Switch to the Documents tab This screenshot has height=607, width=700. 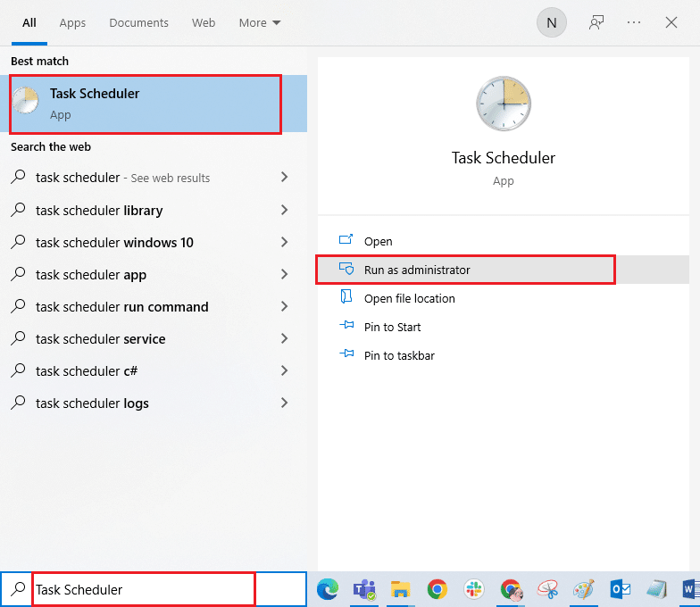(139, 23)
